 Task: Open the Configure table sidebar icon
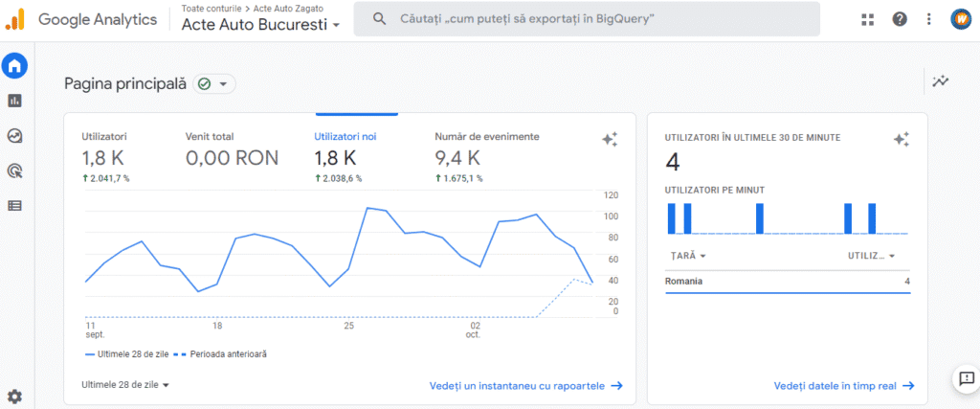[14, 205]
